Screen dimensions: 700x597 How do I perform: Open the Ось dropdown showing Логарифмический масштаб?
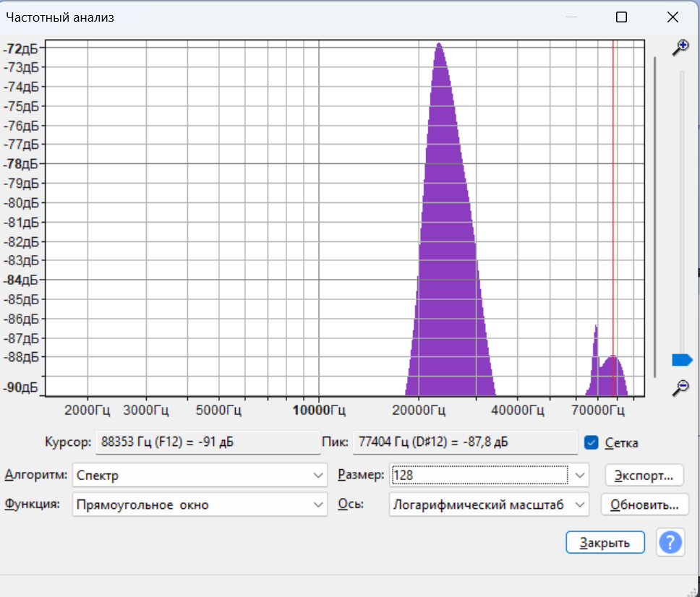coord(489,504)
